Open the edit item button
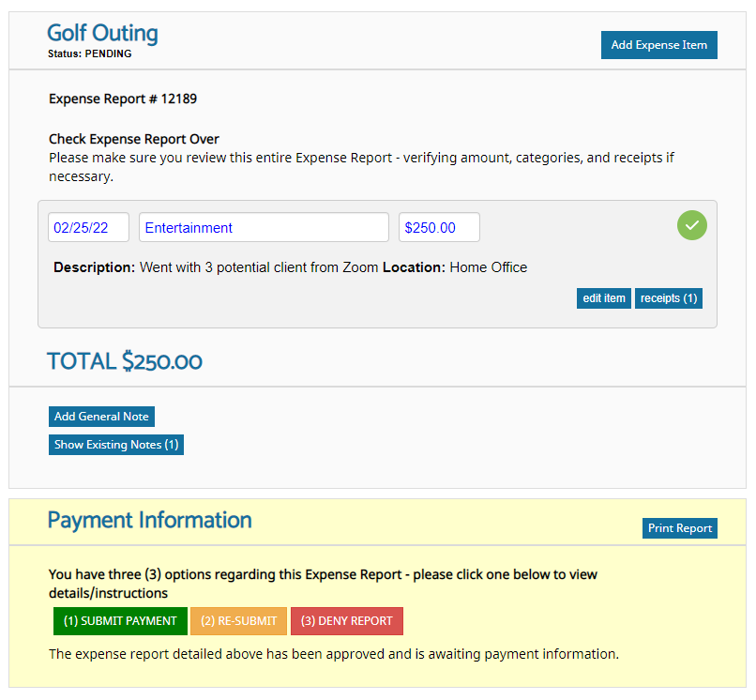Viewport: 756px width, 700px height. (x=604, y=298)
